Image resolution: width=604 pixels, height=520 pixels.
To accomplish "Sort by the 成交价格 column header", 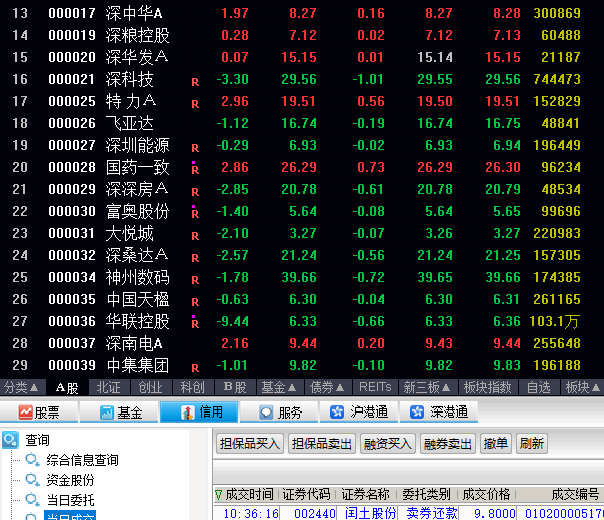I will pos(486,494).
